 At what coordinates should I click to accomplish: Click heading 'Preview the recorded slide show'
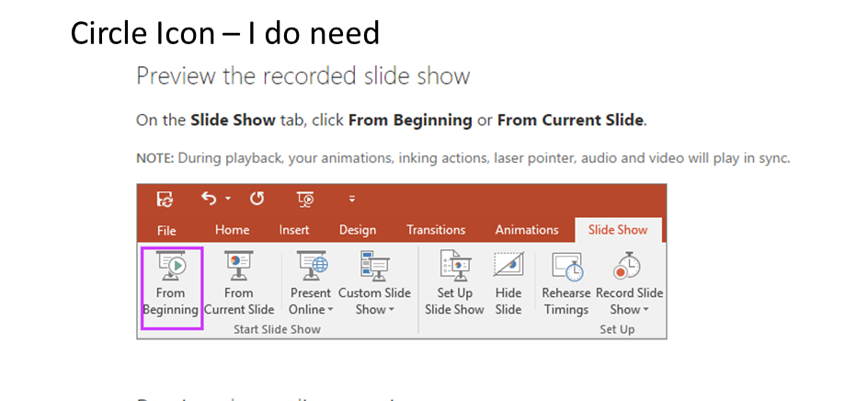303,76
